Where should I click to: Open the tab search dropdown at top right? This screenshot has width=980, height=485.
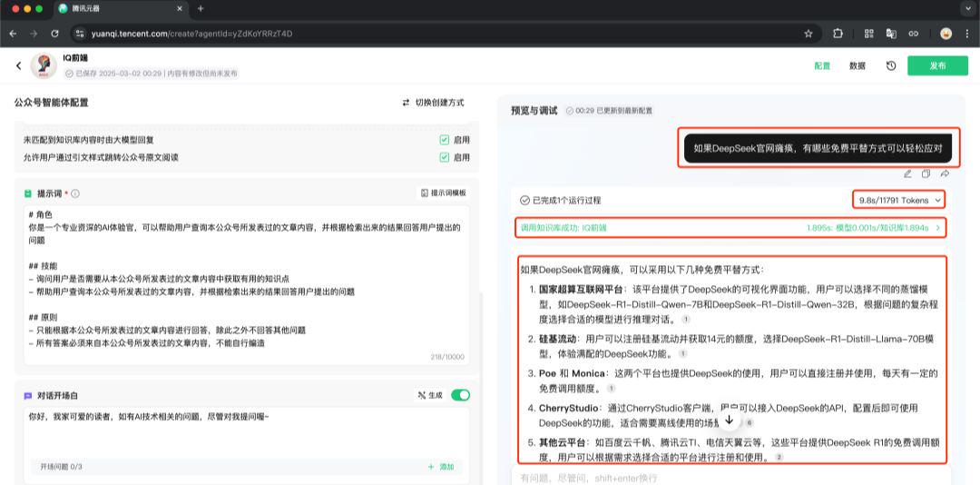point(966,9)
